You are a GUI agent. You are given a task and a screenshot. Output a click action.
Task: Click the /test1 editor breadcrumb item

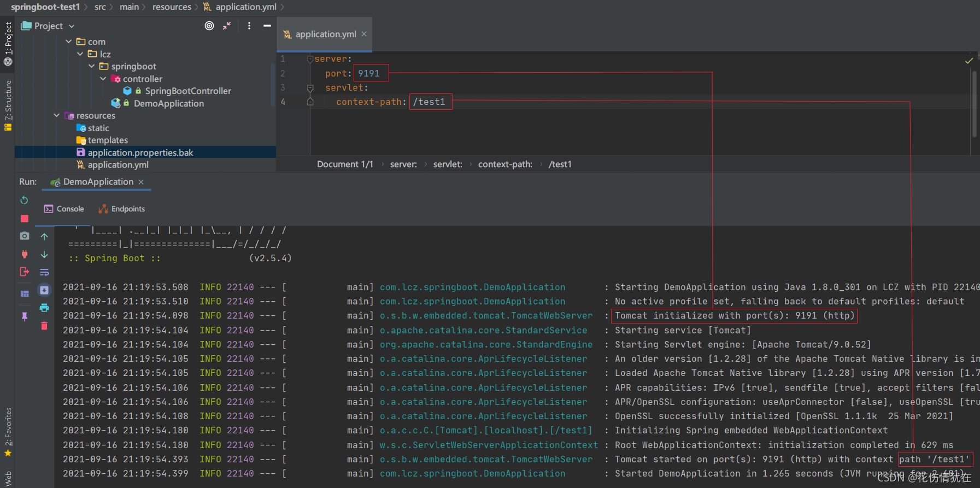(560, 164)
